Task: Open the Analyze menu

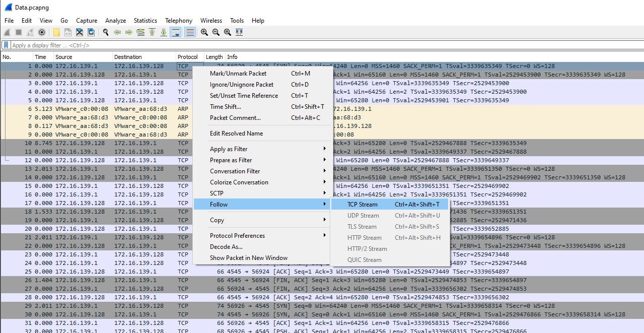Action: click(116, 21)
